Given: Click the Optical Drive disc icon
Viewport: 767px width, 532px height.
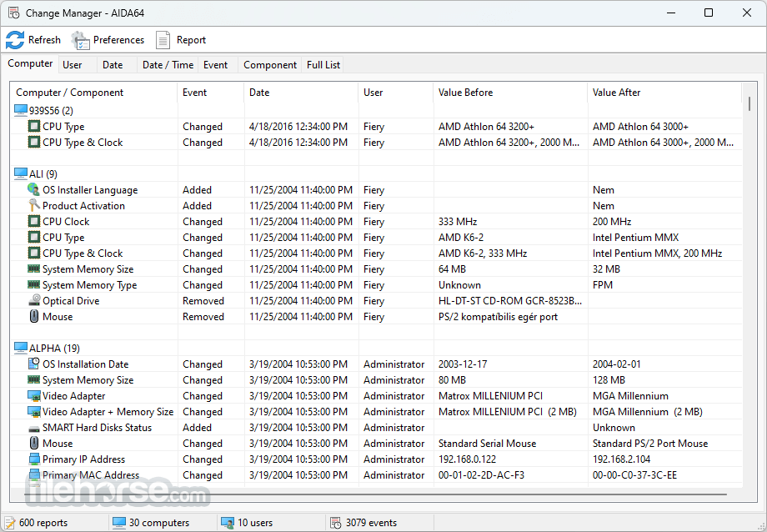Looking at the screenshot, I should pyautogui.click(x=33, y=300).
